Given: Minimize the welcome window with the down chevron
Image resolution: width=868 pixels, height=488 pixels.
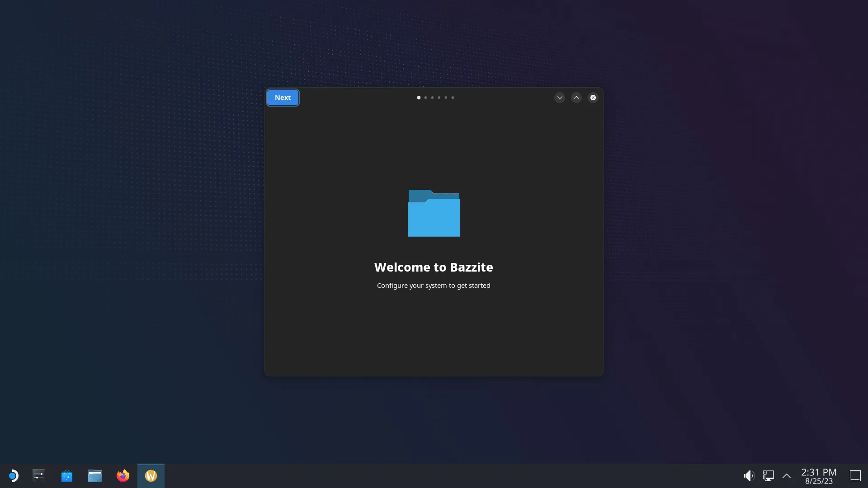Looking at the screenshot, I should tap(560, 98).
